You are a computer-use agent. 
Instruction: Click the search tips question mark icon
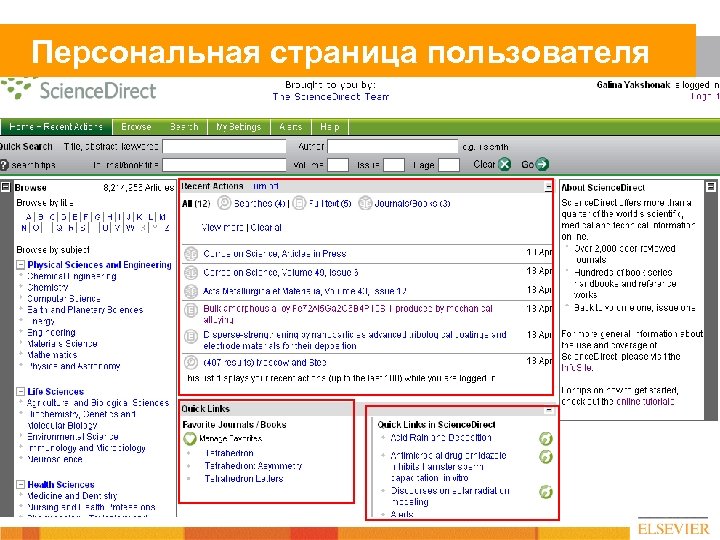[x=4, y=165]
